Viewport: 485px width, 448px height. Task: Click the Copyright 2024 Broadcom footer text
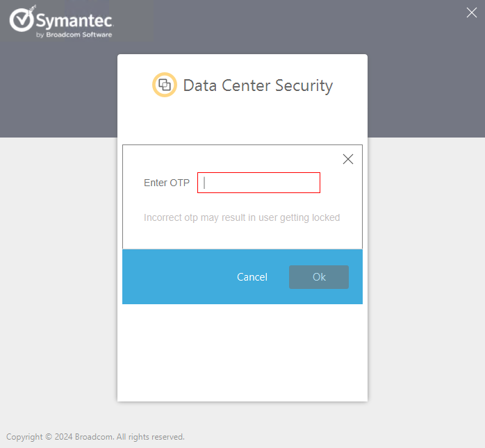click(x=95, y=437)
